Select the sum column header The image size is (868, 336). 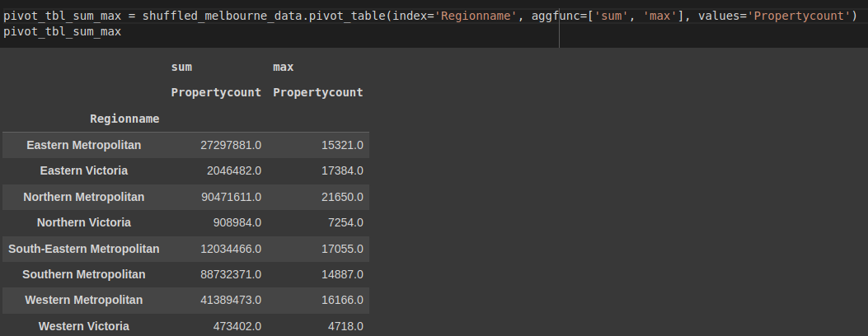pos(181,68)
